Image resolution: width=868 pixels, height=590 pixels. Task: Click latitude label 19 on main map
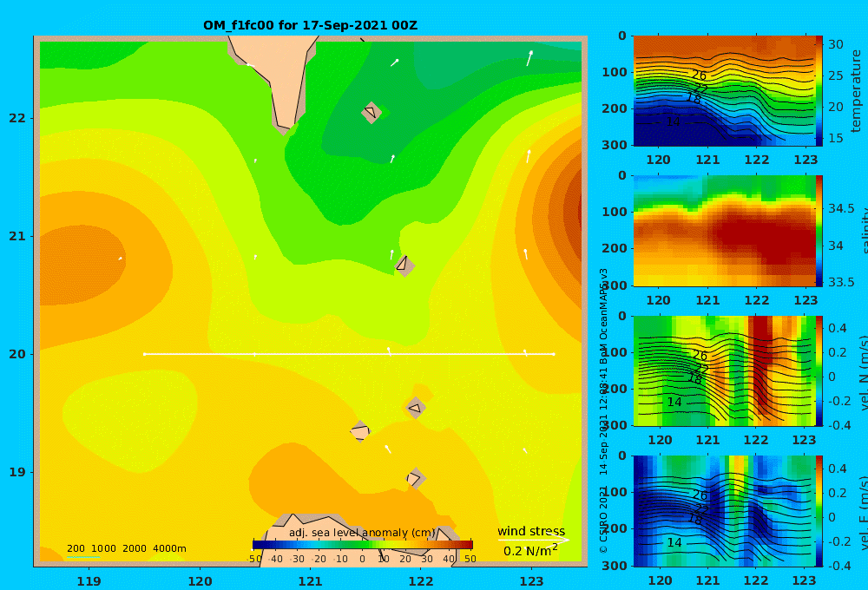(x=17, y=472)
